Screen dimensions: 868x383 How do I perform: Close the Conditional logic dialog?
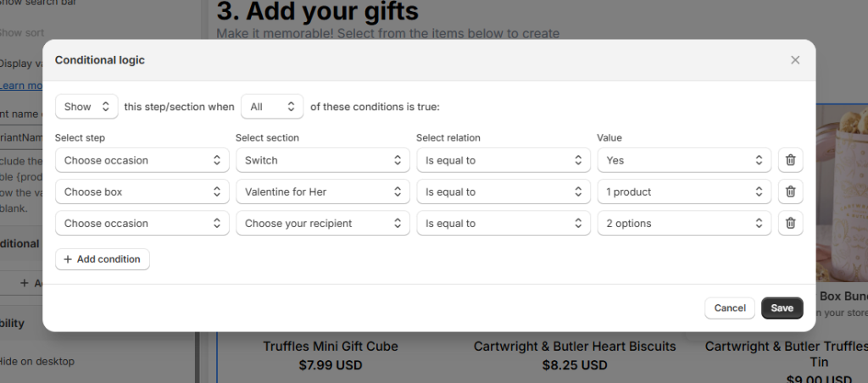[794, 60]
